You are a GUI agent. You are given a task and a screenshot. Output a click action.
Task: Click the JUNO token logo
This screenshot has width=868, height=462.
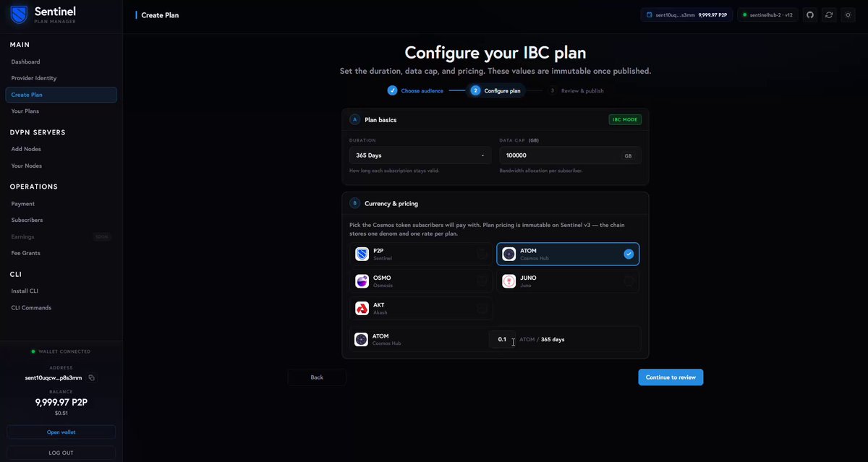coord(509,281)
